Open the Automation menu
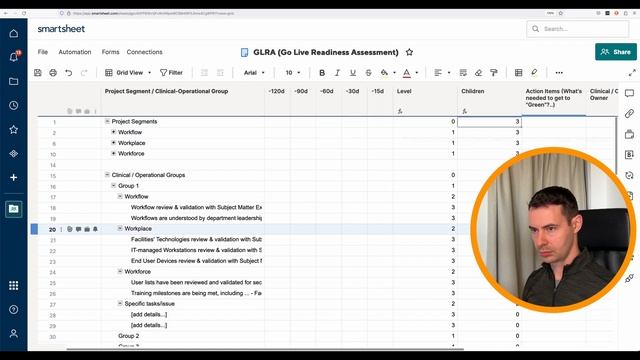This screenshot has height=360, width=640. point(75,52)
